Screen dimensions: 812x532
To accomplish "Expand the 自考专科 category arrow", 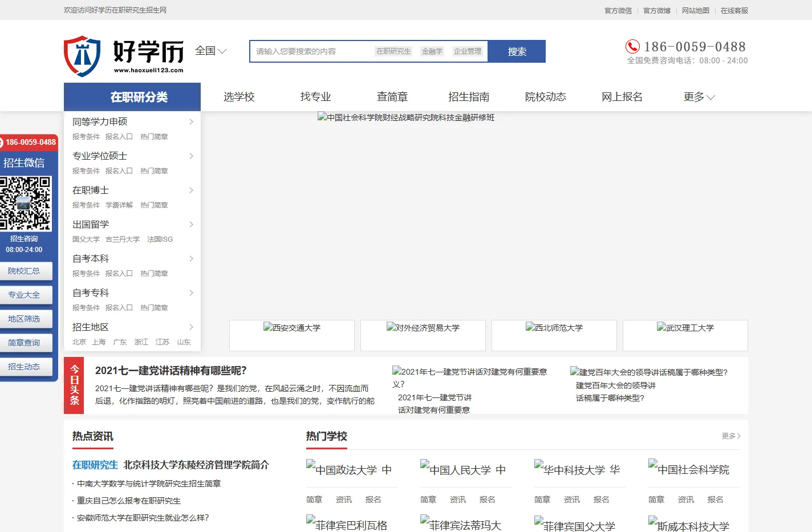I will pos(191,293).
